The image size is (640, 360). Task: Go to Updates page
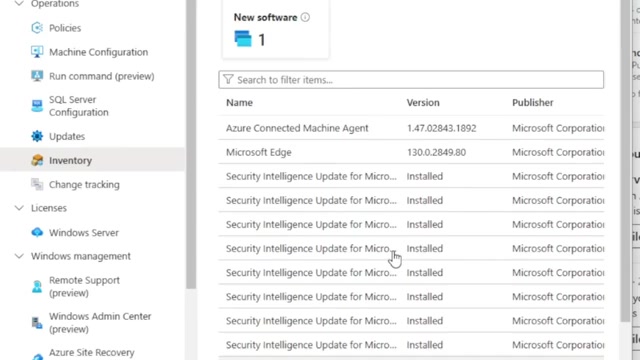[x=67, y=136]
